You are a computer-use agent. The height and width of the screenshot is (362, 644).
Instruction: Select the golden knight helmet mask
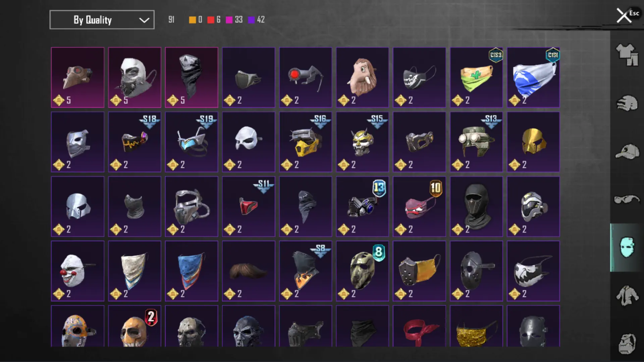[x=533, y=142]
